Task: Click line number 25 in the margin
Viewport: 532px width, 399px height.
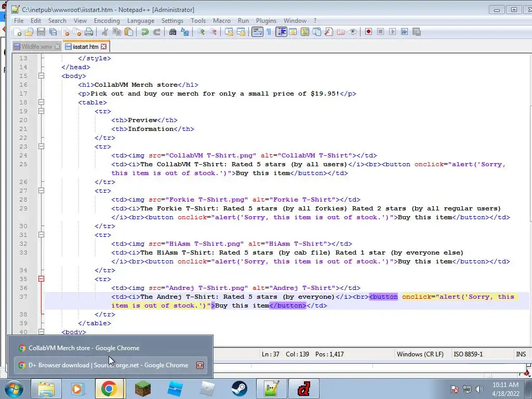Action: pyautogui.click(x=23, y=164)
